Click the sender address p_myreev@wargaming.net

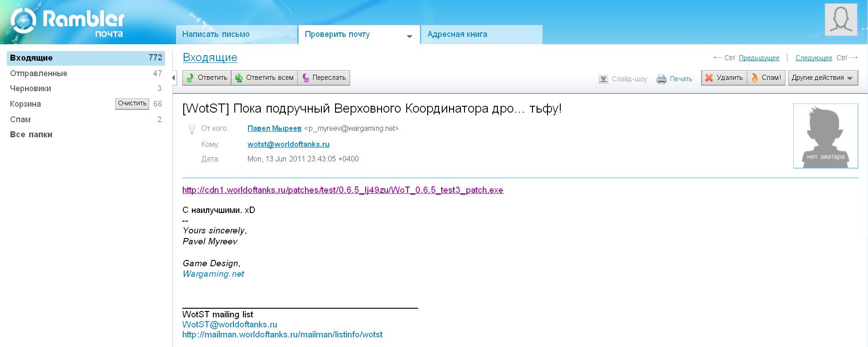point(351,129)
